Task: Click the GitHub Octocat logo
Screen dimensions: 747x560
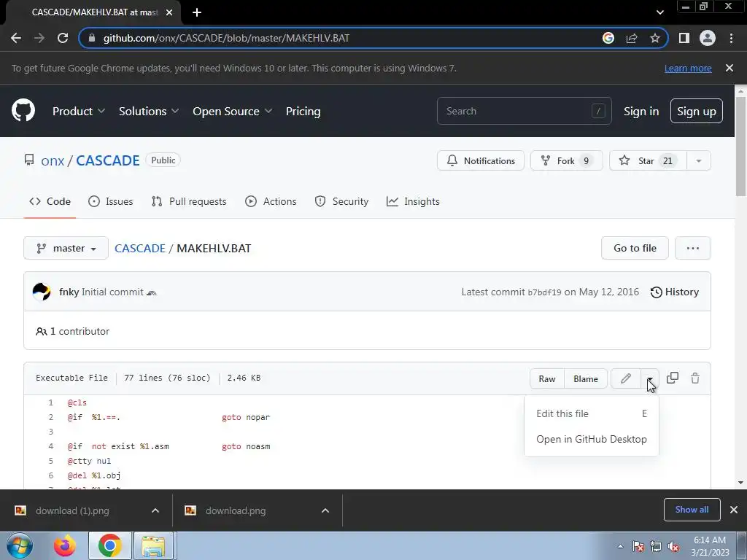Action: pos(23,111)
